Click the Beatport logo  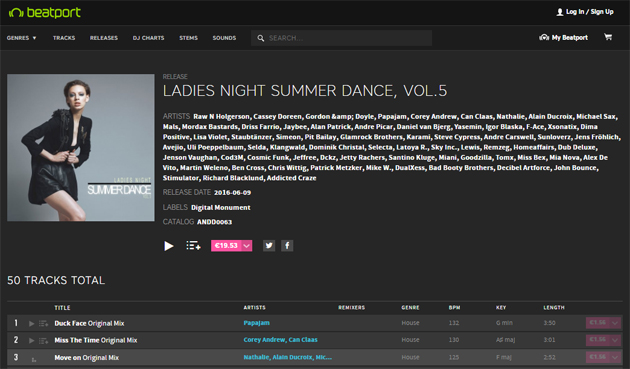[44, 12]
